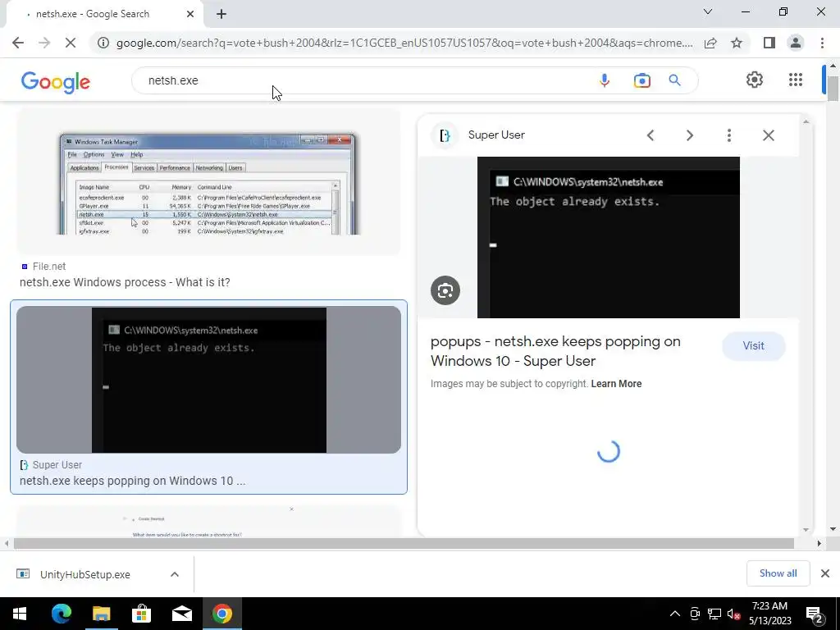Open preview panel three-dot options
The width and height of the screenshot is (840, 630).
click(728, 135)
